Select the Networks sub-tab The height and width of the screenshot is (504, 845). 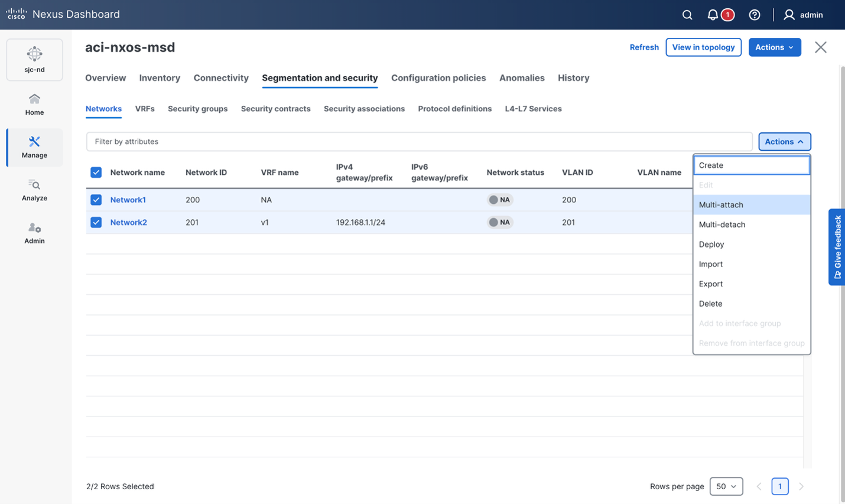[x=103, y=109]
